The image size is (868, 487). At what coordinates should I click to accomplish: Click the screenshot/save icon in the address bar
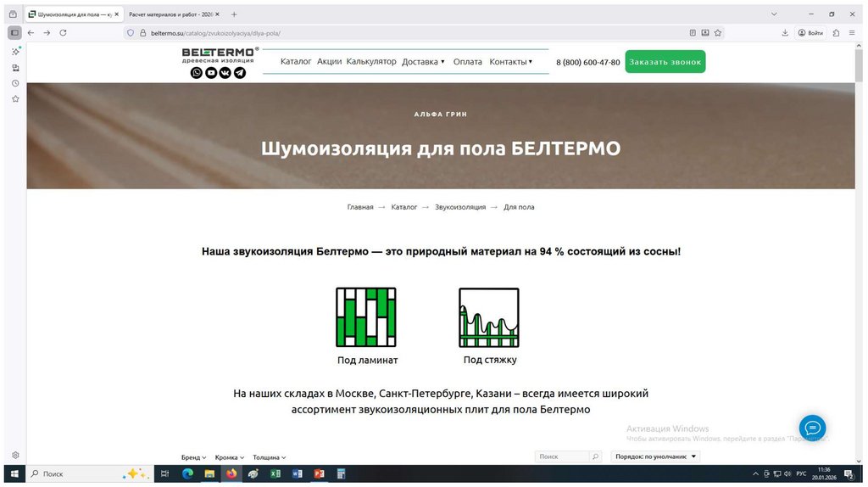pos(705,33)
